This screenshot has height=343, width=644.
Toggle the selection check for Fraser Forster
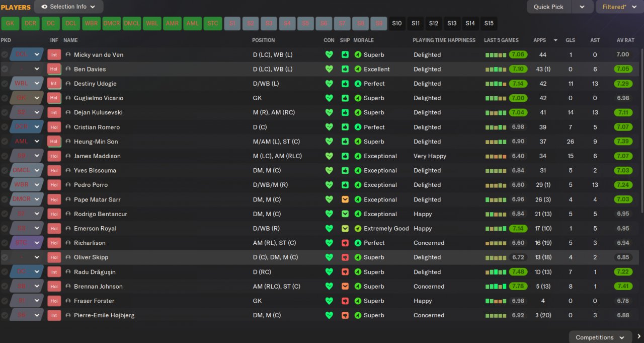[x=5, y=301]
